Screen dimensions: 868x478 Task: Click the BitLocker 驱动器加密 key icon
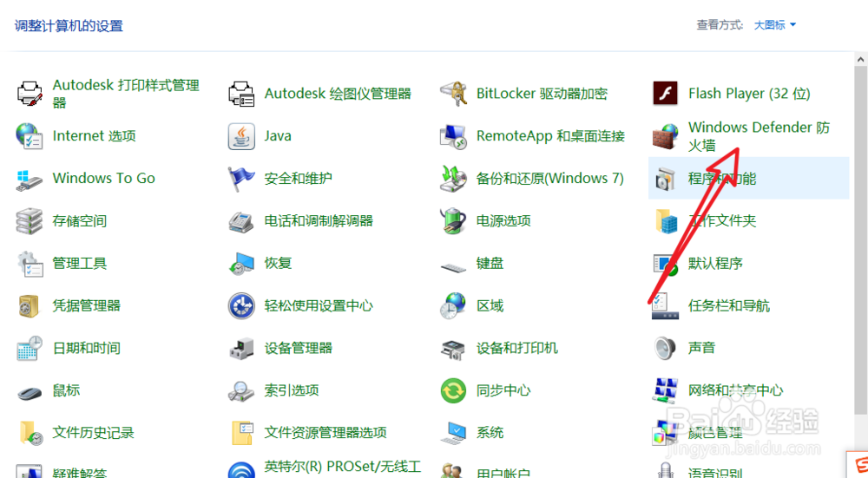(453, 94)
